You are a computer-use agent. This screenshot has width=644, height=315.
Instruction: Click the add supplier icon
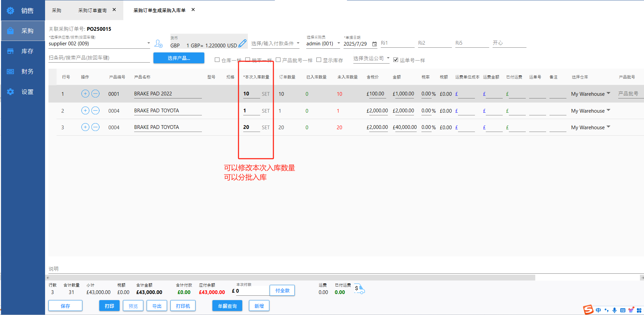pos(158,44)
